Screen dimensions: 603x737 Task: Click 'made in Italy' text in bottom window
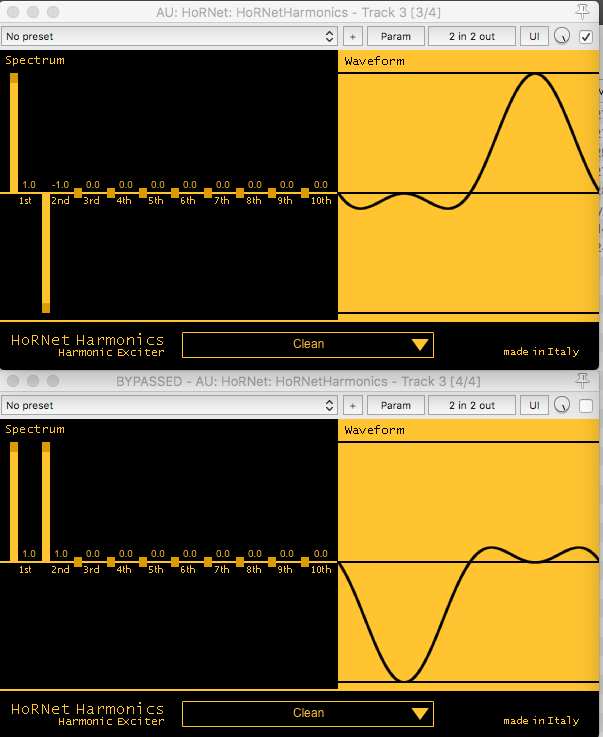[541, 720]
